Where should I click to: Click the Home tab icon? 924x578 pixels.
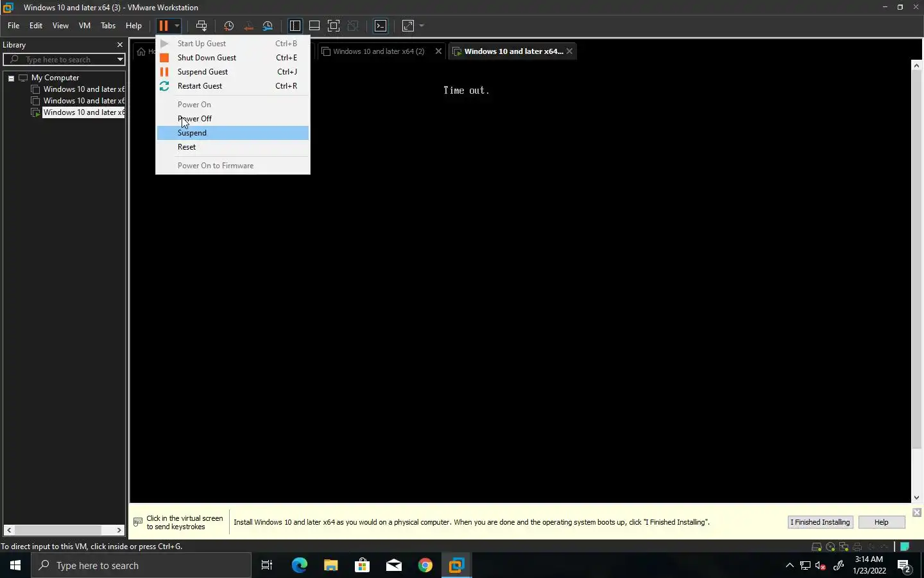(141, 51)
